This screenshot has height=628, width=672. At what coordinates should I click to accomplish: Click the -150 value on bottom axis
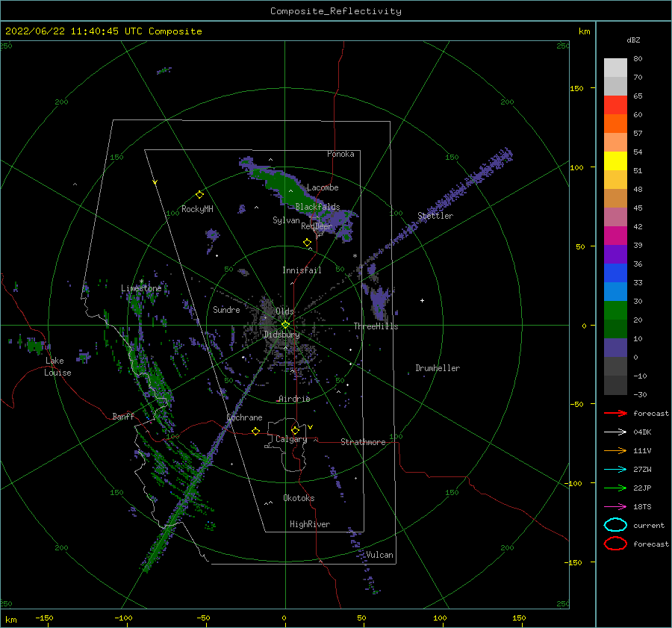pyautogui.click(x=44, y=618)
